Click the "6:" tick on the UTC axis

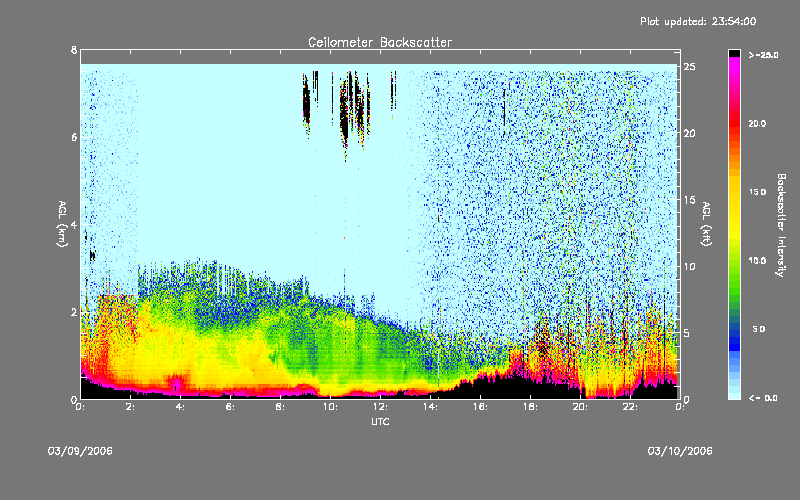coord(230,407)
